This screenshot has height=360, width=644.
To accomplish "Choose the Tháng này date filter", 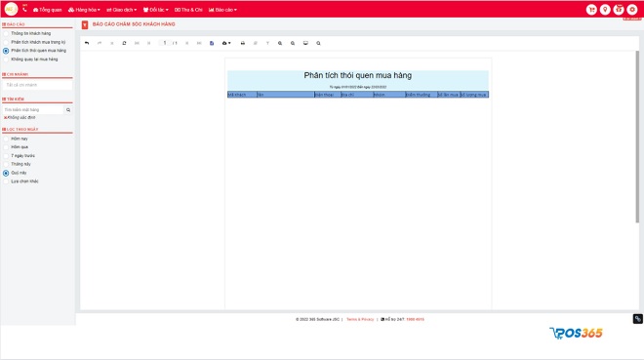I will point(18,164).
